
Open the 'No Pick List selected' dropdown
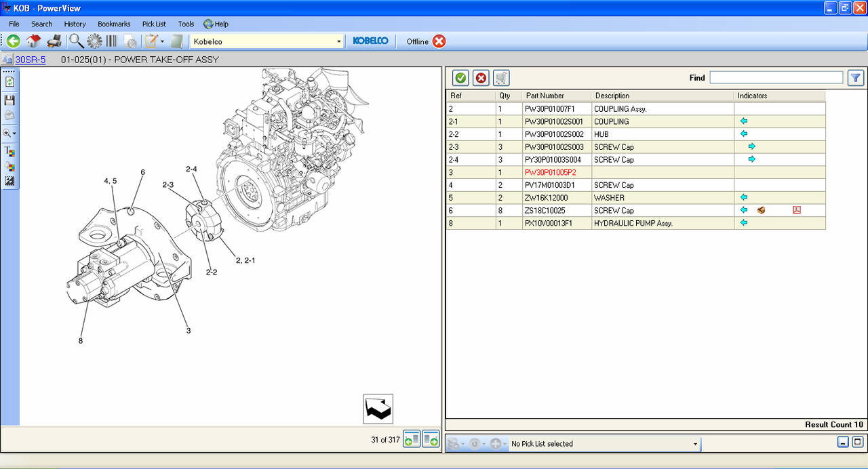695,444
